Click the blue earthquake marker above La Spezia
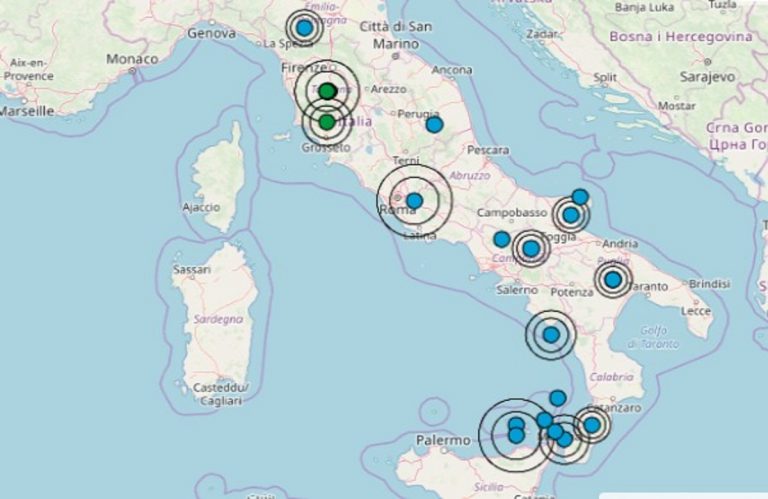768x499 pixels. [305, 28]
